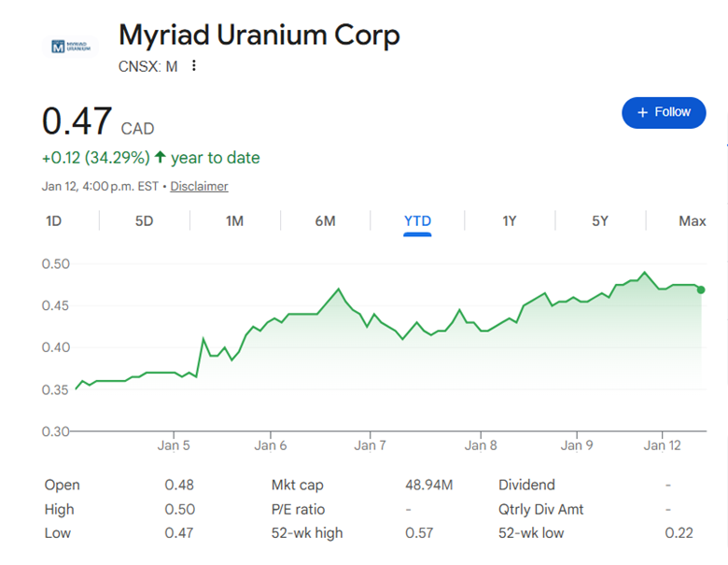
Task: Select the 5D time range tab
Action: pyautogui.click(x=144, y=221)
